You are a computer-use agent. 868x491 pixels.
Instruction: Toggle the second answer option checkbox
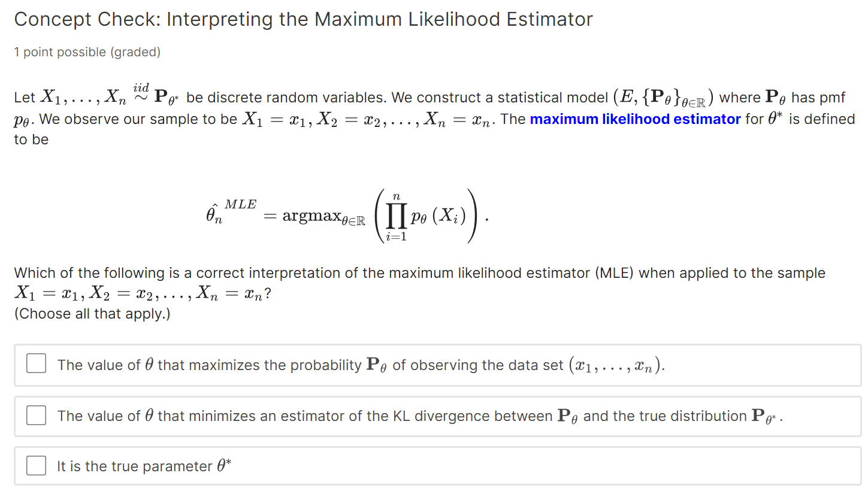(x=36, y=415)
